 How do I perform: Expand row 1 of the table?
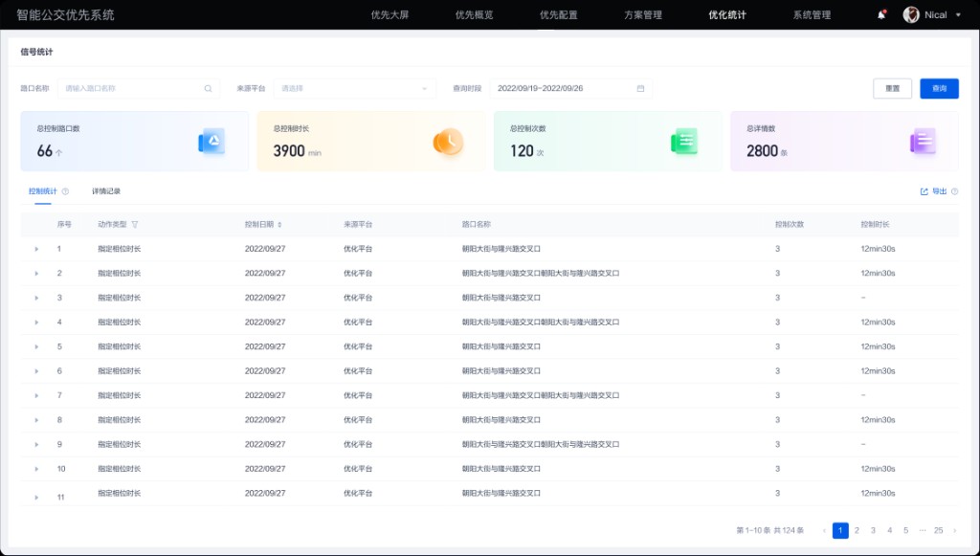click(x=36, y=248)
